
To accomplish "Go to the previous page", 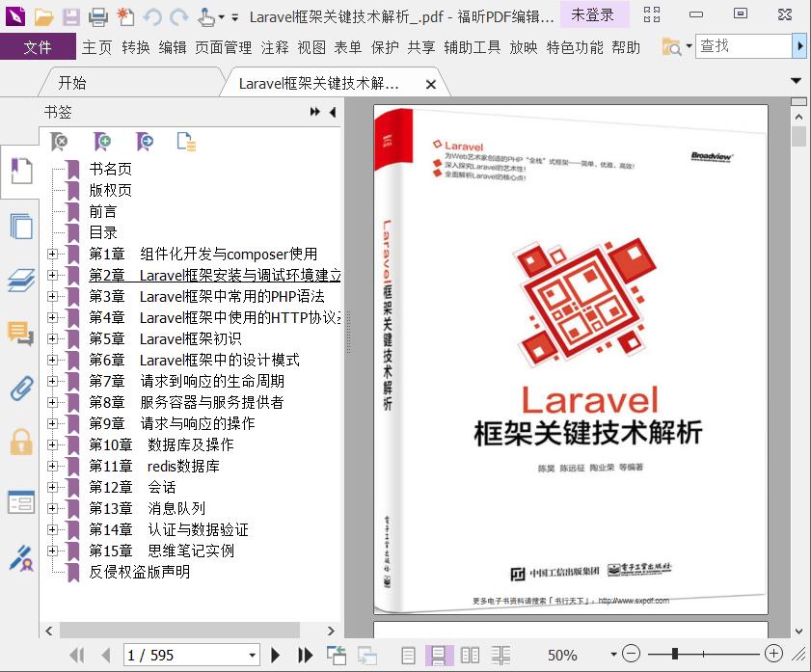I will (x=106, y=656).
